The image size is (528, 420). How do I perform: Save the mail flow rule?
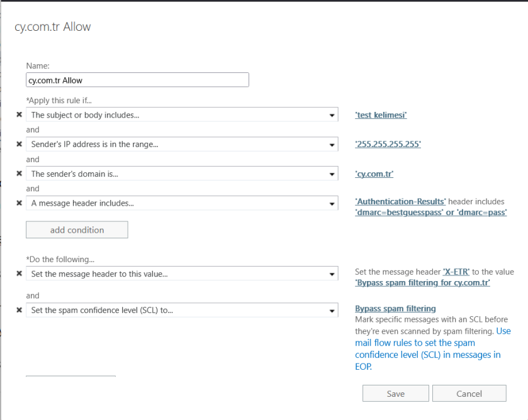point(395,394)
